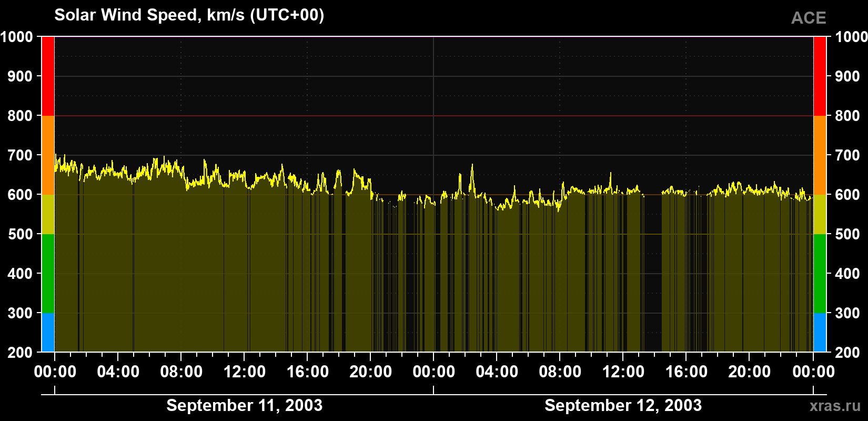Click the 200 value on the left axis

(21, 353)
